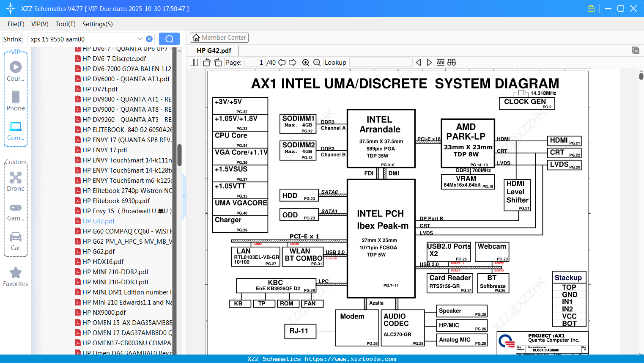The width and height of the screenshot is (644, 363).
Task: Open the VIP menu
Action: coord(40,24)
